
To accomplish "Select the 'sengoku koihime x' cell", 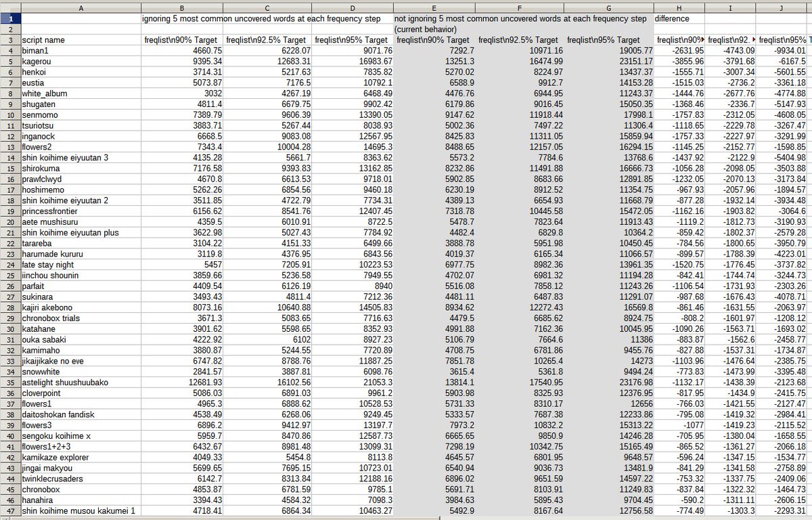I will (81, 436).
